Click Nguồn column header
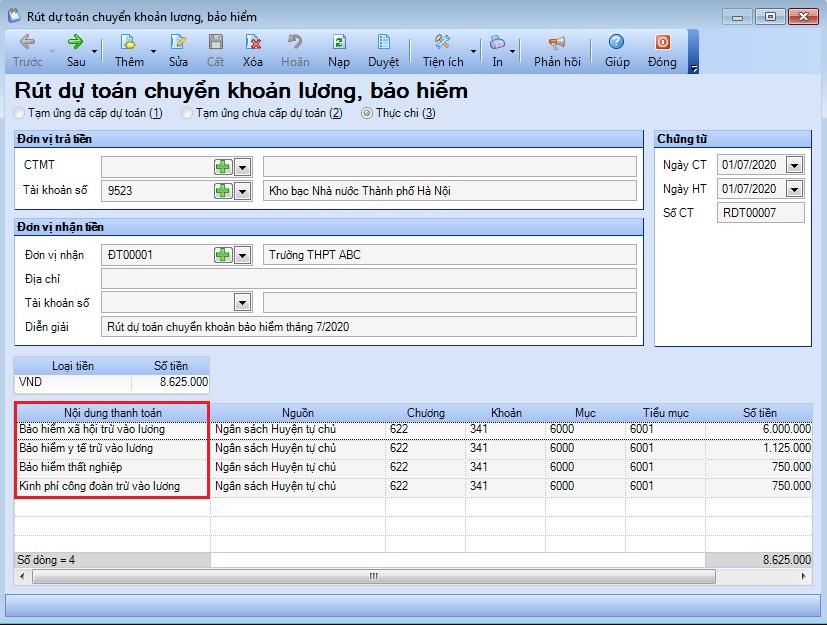The height and width of the screenshot is (625, 827). coord(298,412)
